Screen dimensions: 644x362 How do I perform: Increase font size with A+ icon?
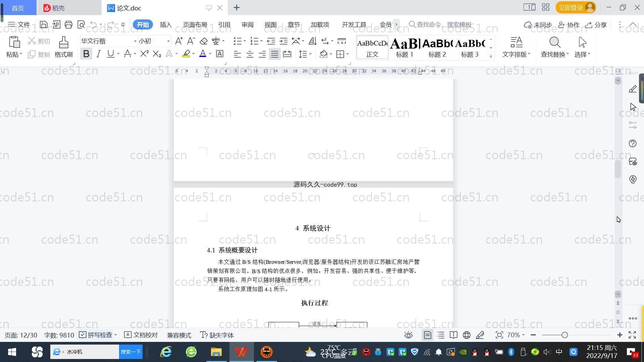pos(179,41)
